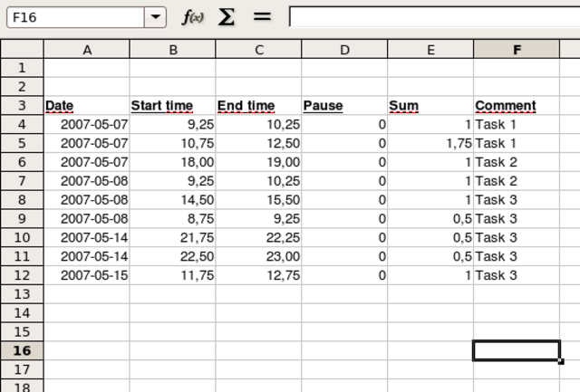Click the formula input line
This screenshot has height=392, width=580.
pos(434,16)
